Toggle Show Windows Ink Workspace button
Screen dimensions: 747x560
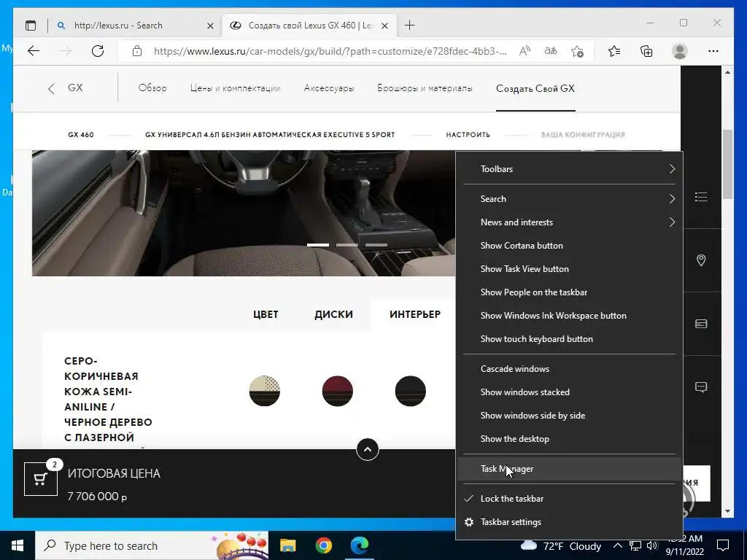[x=569, y=316]
